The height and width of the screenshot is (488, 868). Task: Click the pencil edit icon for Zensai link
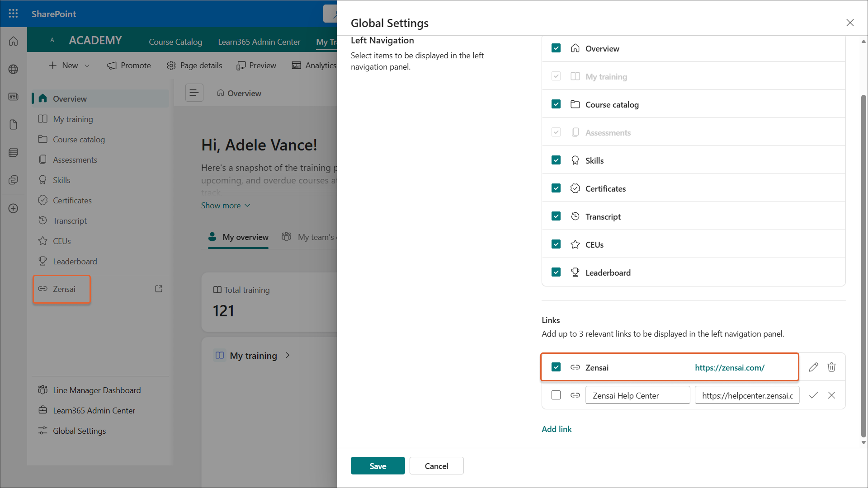[813, 367]
